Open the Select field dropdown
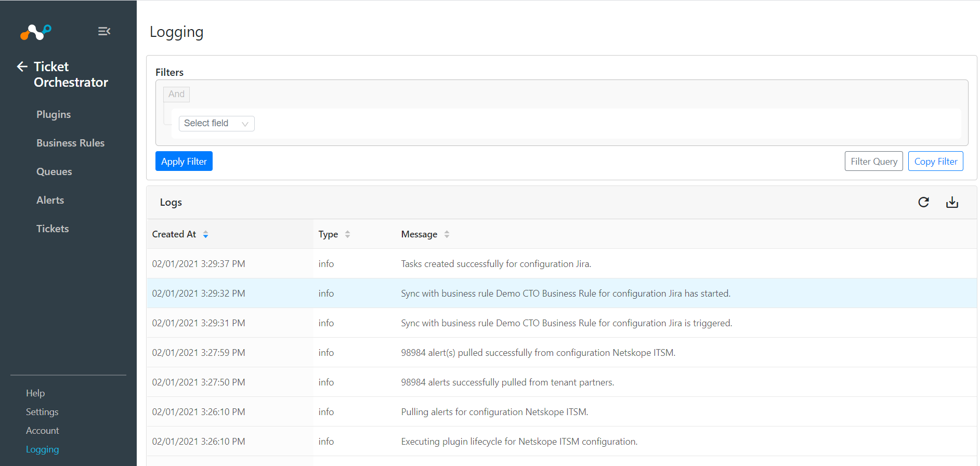The height and width of the screenshot is (466, 980). (216, 124)
